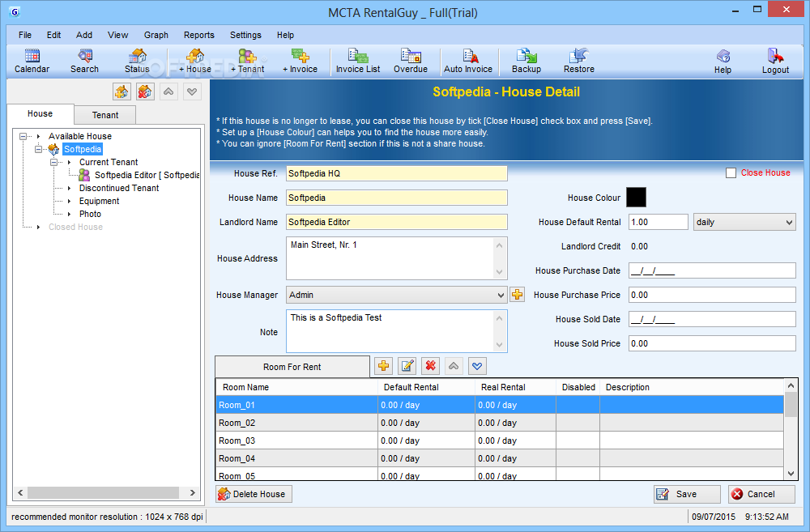Viewport: 810px width, 532px height.
Task: Open Help from the toolbar
Action: pyautogui.click(x=723, y=62)
